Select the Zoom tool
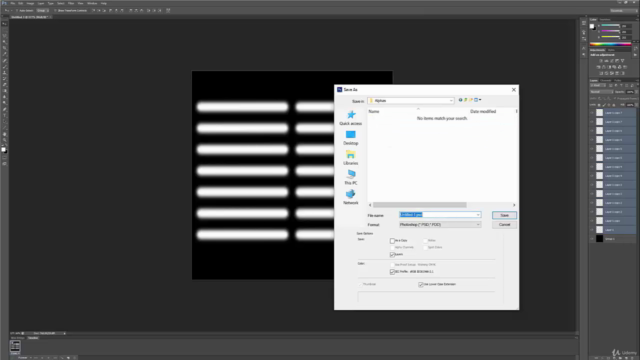The image size is (640, 360). (x=4, y=140)
